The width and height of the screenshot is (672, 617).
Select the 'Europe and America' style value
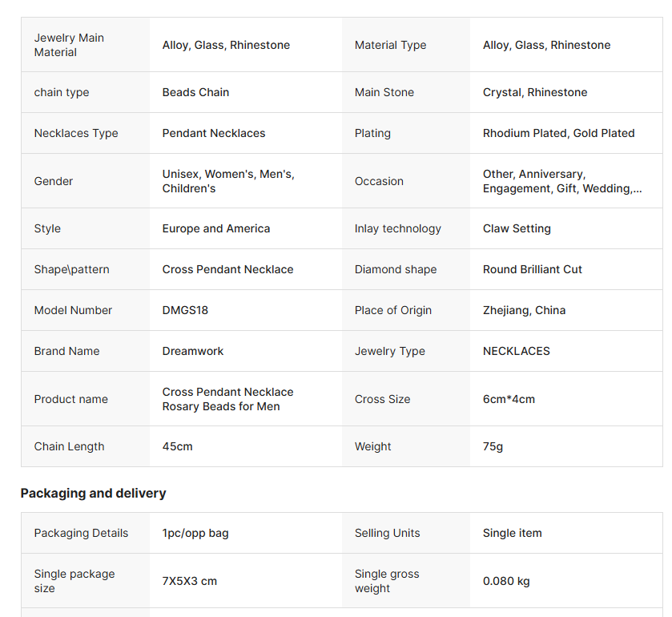pyautogui.click(x=216, y=228)
